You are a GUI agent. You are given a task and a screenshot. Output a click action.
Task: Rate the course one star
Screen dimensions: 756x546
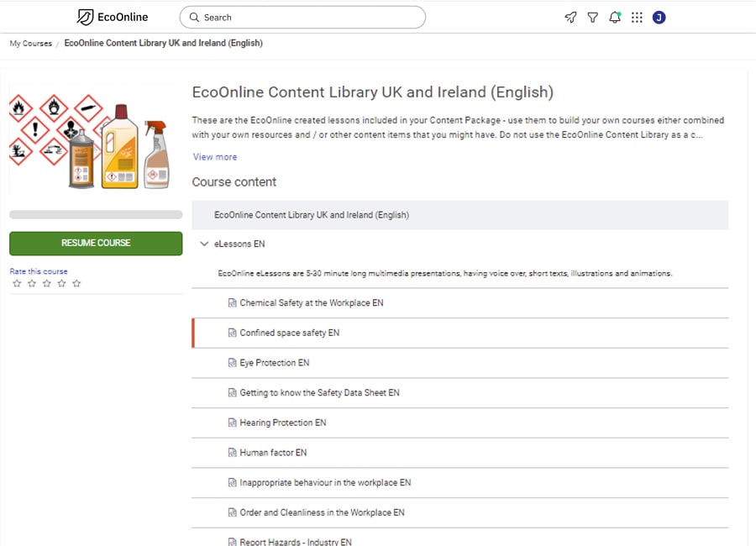pos(17,283)
